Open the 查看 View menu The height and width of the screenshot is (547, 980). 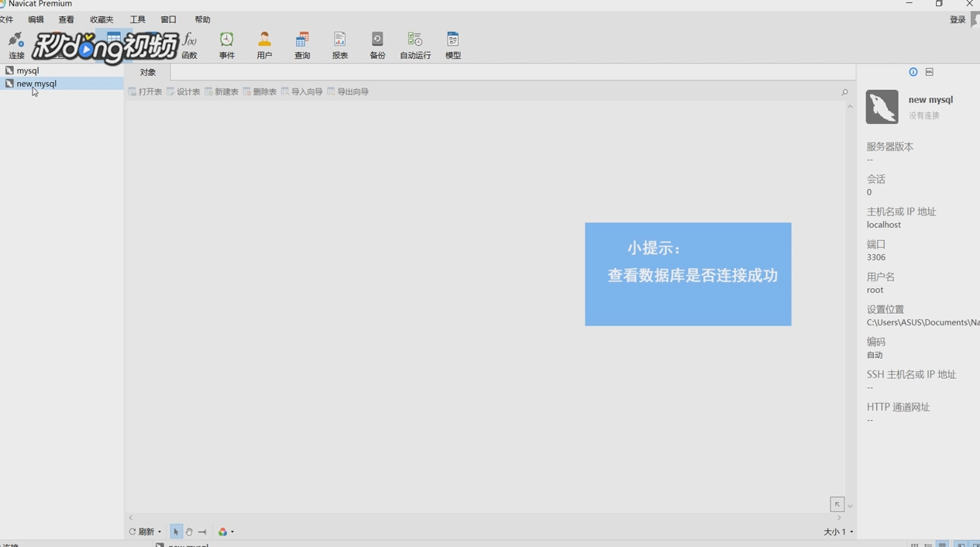click(67, 19)
